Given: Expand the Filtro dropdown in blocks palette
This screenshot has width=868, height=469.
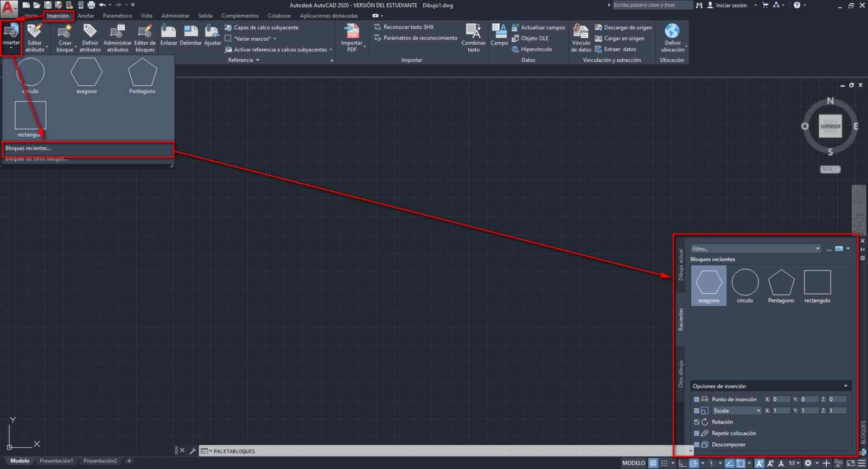Looking at the screenshot, I should pyautogui.click(x=818, y=249).
